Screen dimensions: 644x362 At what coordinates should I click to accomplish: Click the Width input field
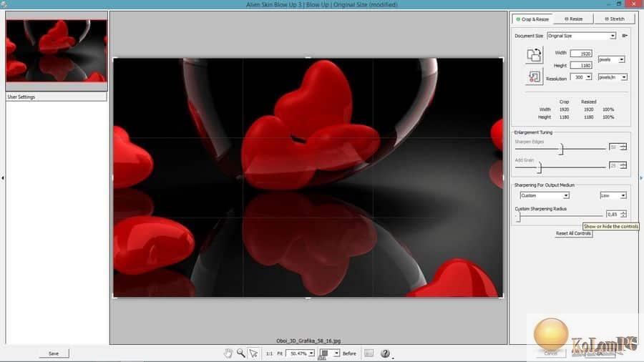(581, 54)
